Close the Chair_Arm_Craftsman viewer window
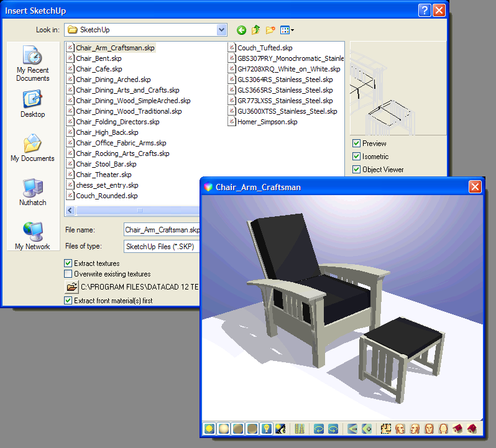 click(x=475, y=187)
